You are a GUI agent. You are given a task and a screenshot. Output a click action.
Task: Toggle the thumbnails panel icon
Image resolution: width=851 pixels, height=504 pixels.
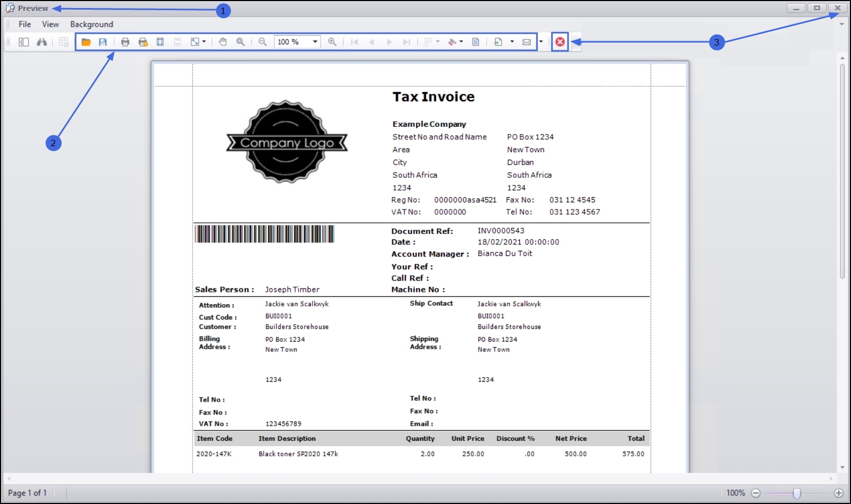click(x=24, y=42)
